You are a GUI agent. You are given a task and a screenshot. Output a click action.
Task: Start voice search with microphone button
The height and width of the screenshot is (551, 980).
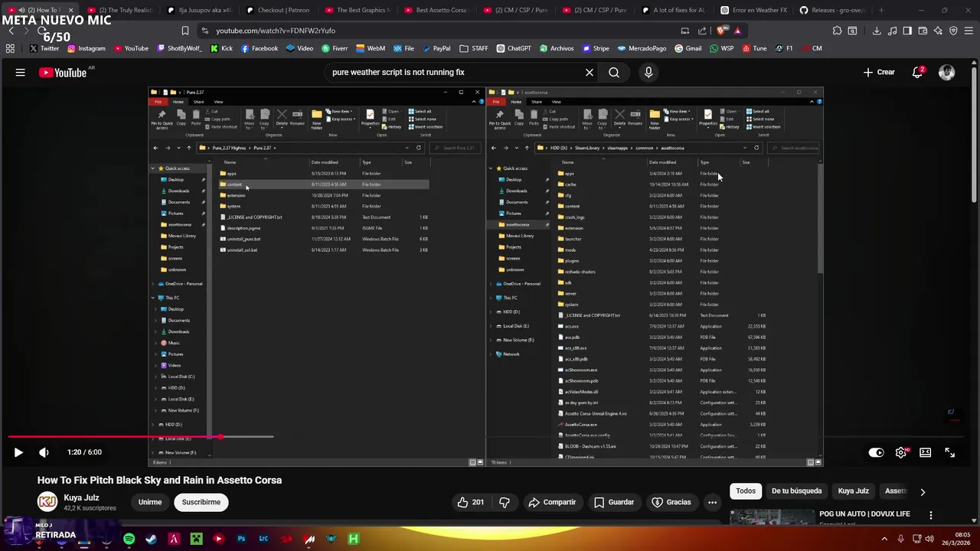click(648, 73)
